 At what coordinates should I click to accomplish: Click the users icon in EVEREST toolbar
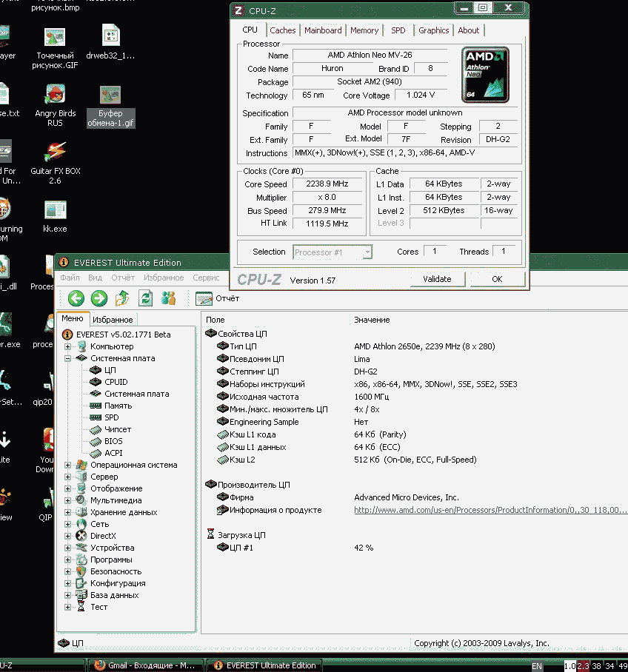(169, 298)
